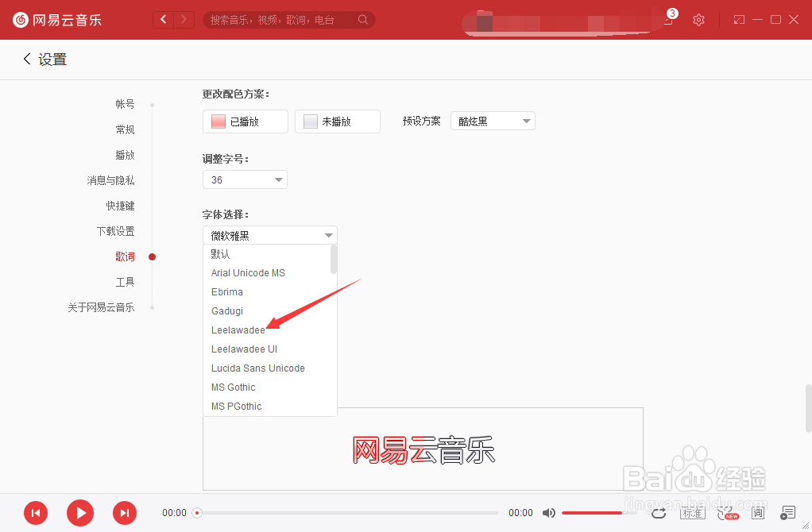Image resolution: width=812 pixels, height=532 pixels.
Task: Open the font size 36 dropdown
Action: tap(245, 179)
